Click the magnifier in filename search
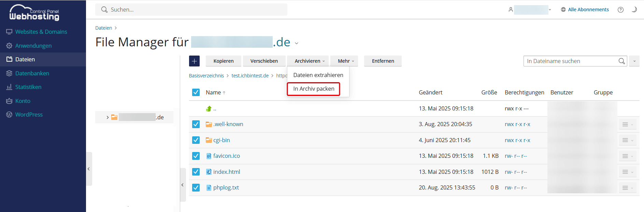This screenshot has width=644, height=212. point(621,61)
